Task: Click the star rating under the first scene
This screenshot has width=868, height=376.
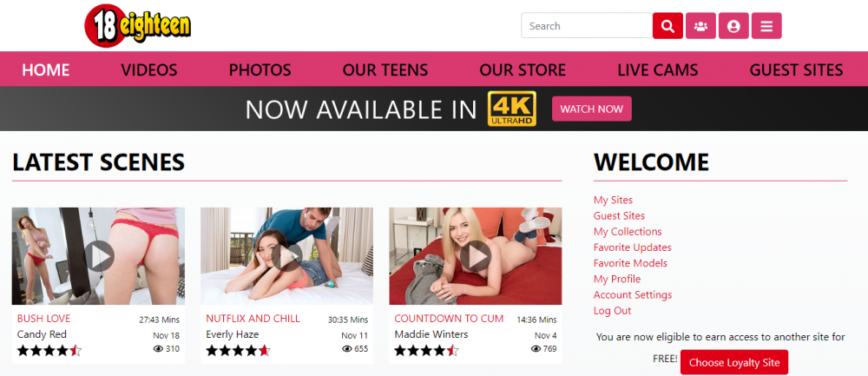Action: click(49, 351)
